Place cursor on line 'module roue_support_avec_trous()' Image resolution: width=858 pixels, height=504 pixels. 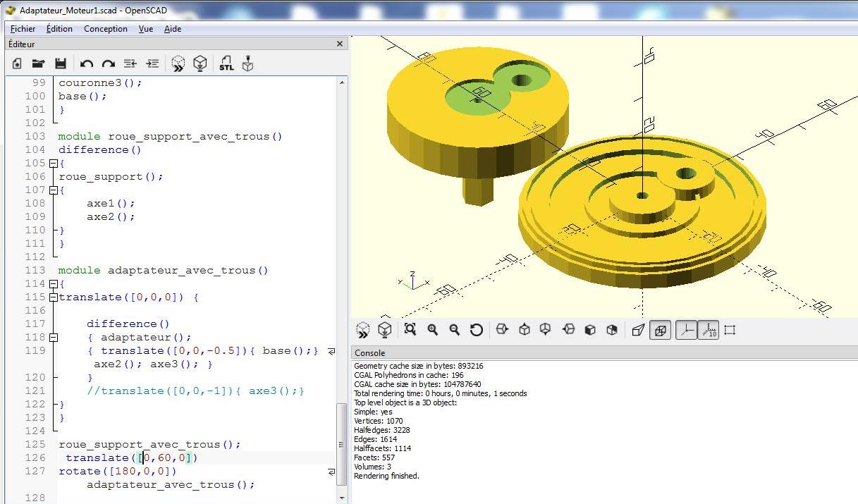[170, 137]
